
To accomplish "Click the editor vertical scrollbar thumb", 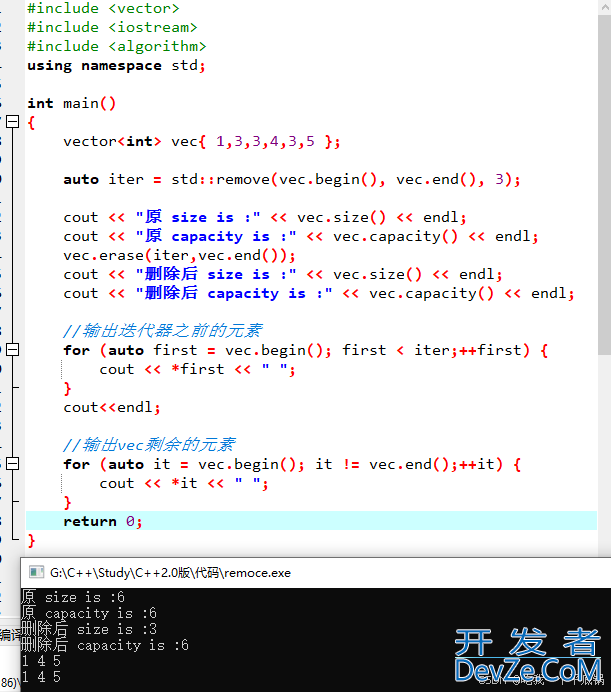I will coord(604,185).
